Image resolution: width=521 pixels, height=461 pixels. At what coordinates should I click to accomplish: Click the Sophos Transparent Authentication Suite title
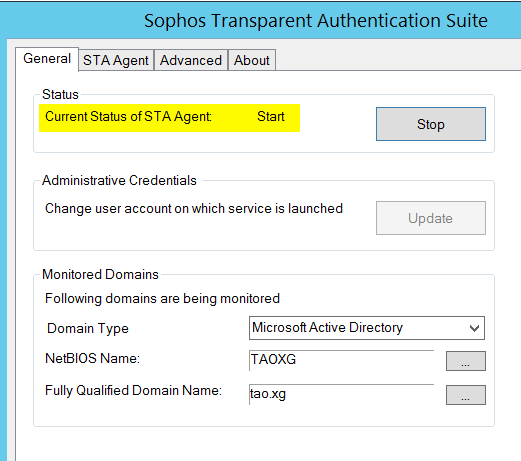pos(316,21)
